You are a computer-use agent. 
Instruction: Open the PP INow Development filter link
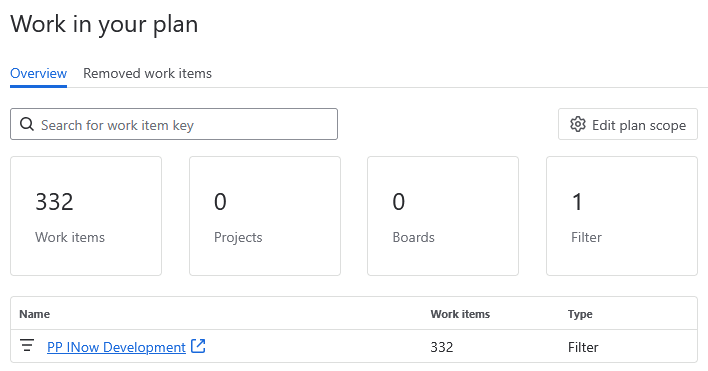click(116, 347)
